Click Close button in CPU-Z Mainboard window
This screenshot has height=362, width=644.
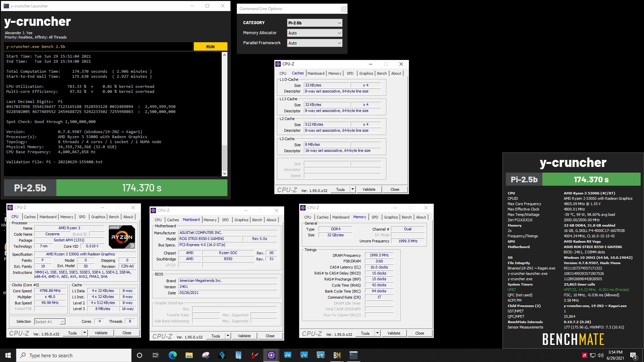270,336
